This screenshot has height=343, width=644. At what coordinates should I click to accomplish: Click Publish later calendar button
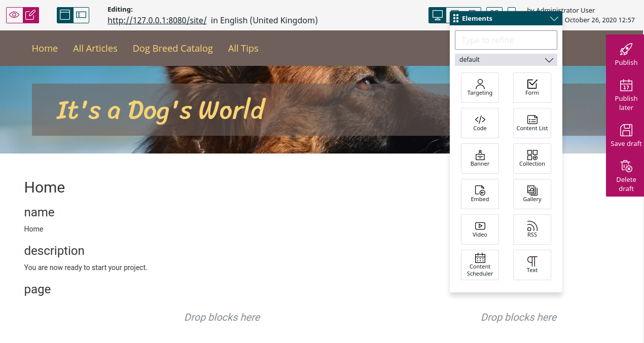point(626,95)
